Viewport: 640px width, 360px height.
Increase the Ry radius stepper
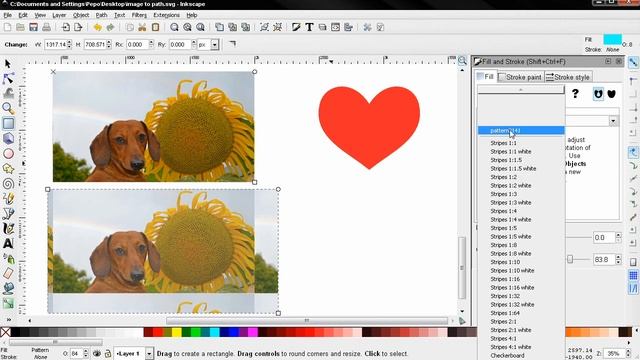click(194, 42)
